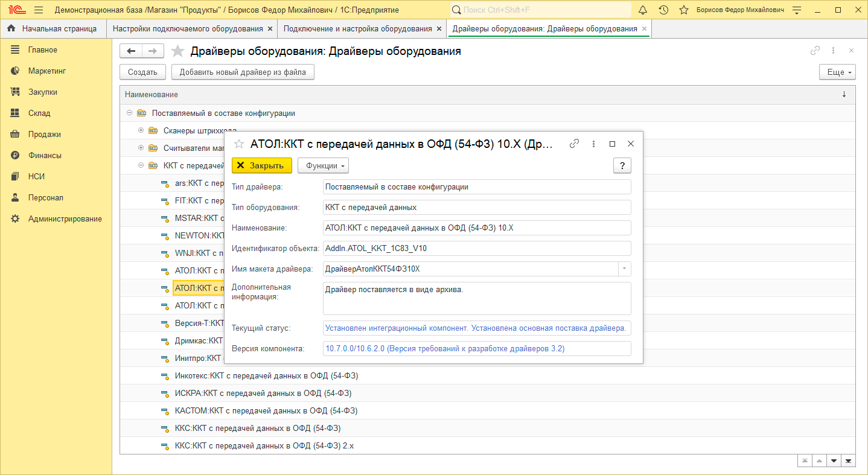The image size is (868, 475).
Task: Collapse 'Поставляемый в составе конфигурации' group
Action: pyautogui.click(x=129, y=113)
